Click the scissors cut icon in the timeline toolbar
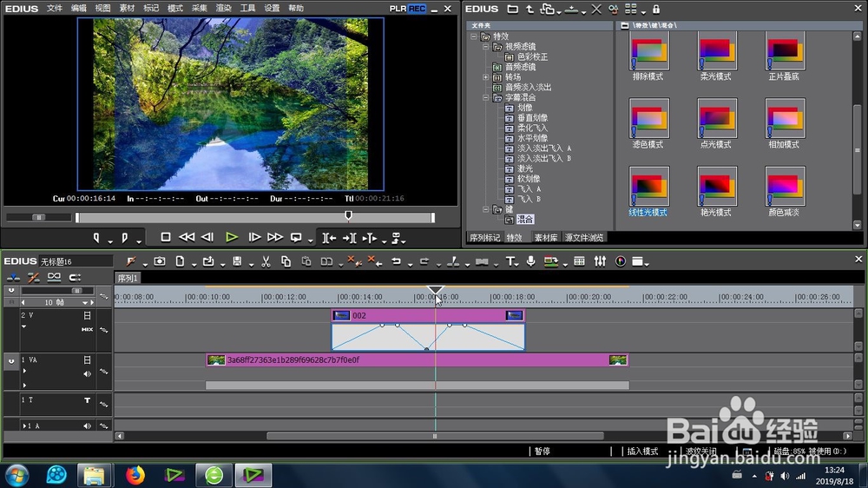 [x=266, y=261]
